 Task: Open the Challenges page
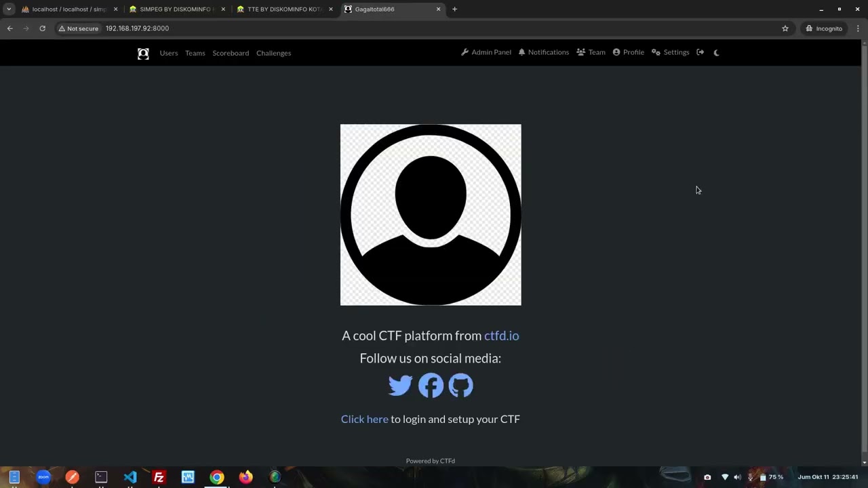[x=273, y=53]
